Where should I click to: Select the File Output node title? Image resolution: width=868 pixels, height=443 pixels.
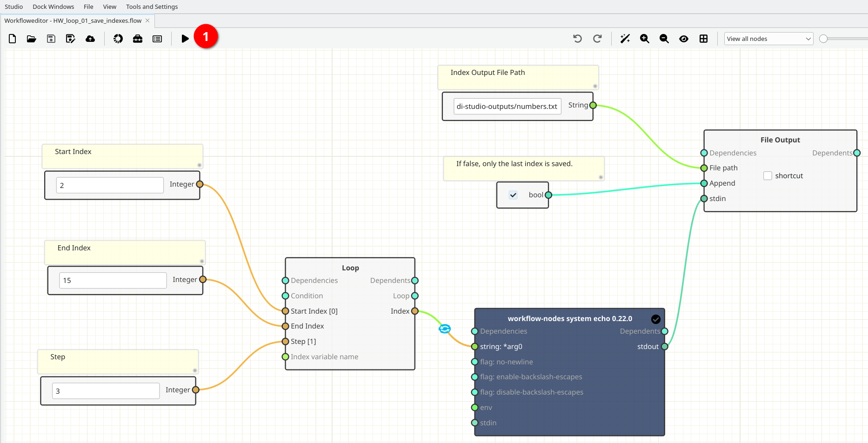pyautogui.click(x=780, y=140)
